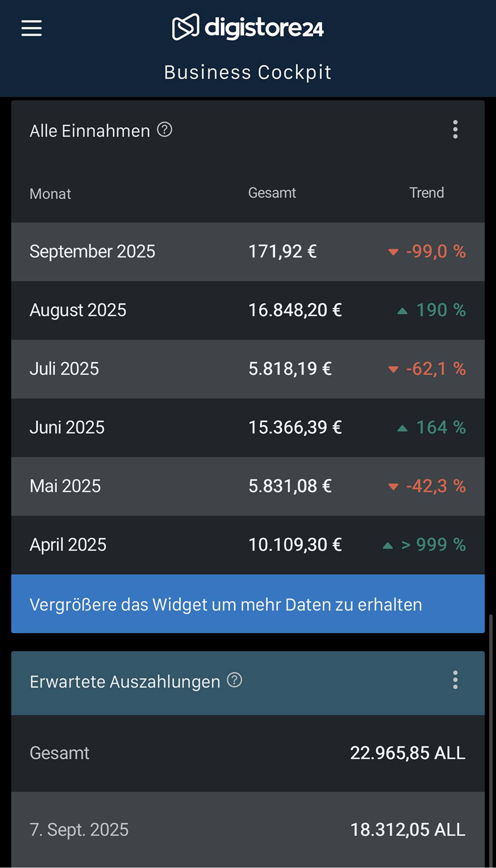
Task: Click the page scrollbar on the right edge
Action: (492, 739)
